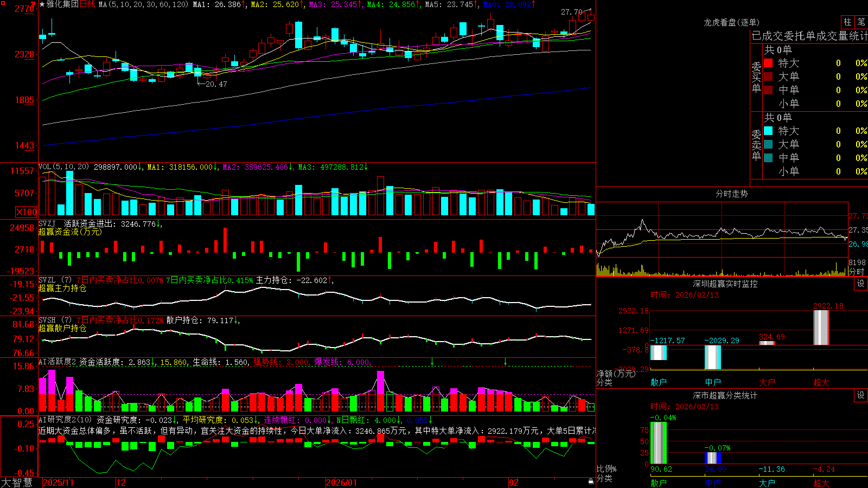Select 中户 in 深市超赢分类统计 chart
Image resolution: width=868 pixels, height=488 pixels.
tap(713, 483)
